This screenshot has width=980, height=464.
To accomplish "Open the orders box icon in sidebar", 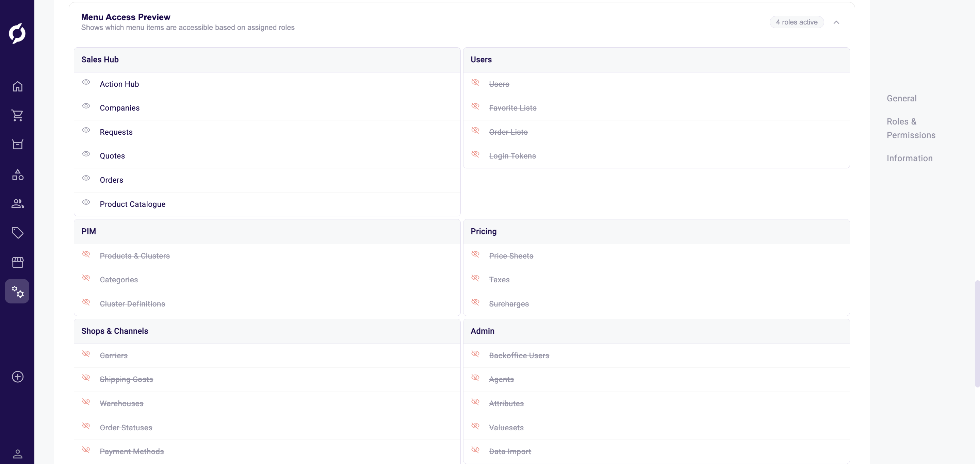I will pos(17,145).
